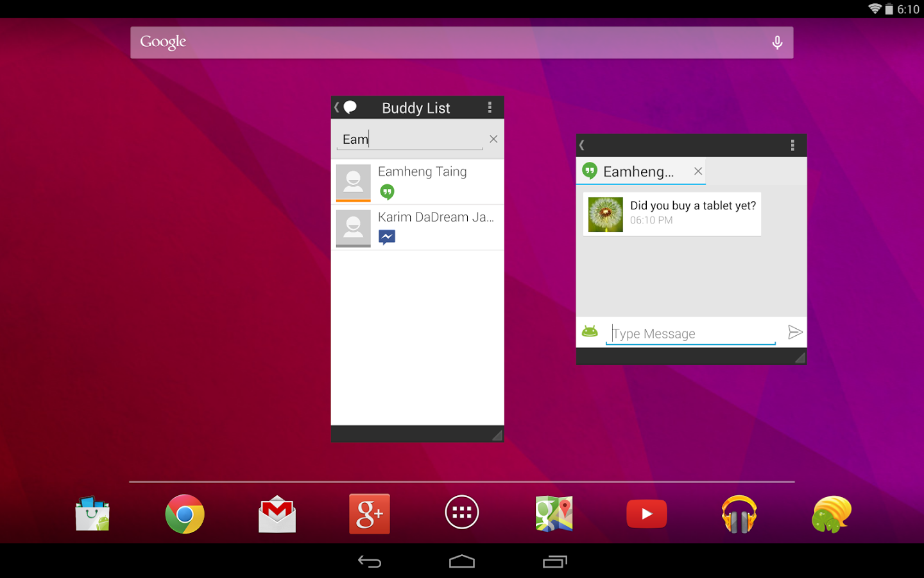Open Google+ from the dock

click(x=370, y=514)
